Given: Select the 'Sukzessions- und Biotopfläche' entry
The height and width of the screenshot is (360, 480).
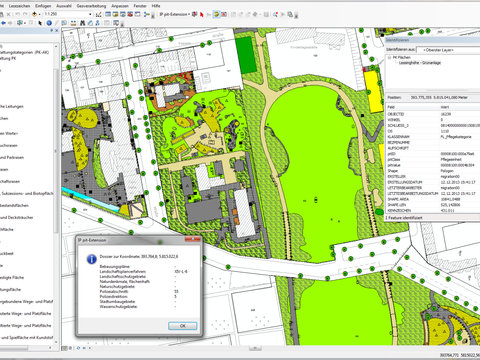Looking at the screenshot, I should pyautogui.click(x=27, y=193).
